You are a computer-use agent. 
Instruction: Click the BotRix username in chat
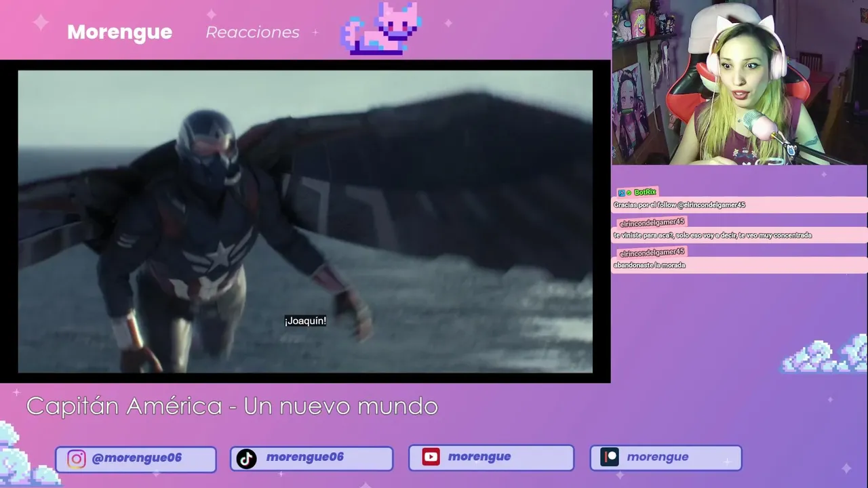point(645,192)
